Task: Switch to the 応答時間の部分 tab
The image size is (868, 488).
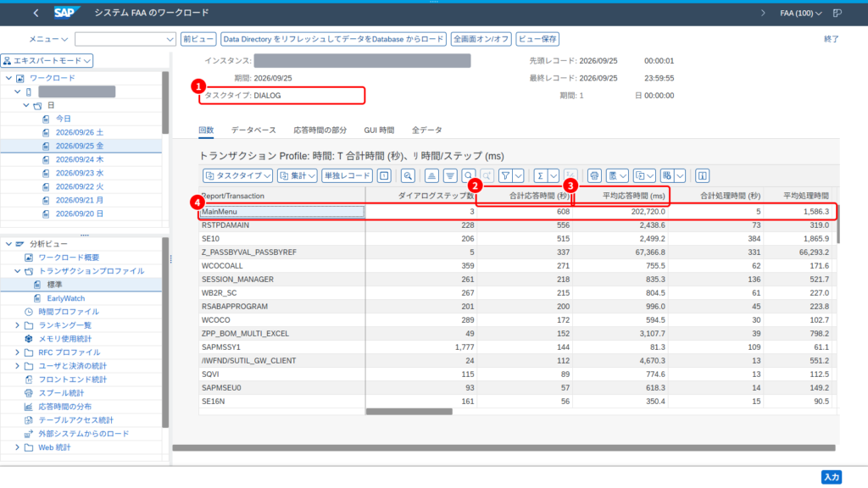Action: coord(320,130)
